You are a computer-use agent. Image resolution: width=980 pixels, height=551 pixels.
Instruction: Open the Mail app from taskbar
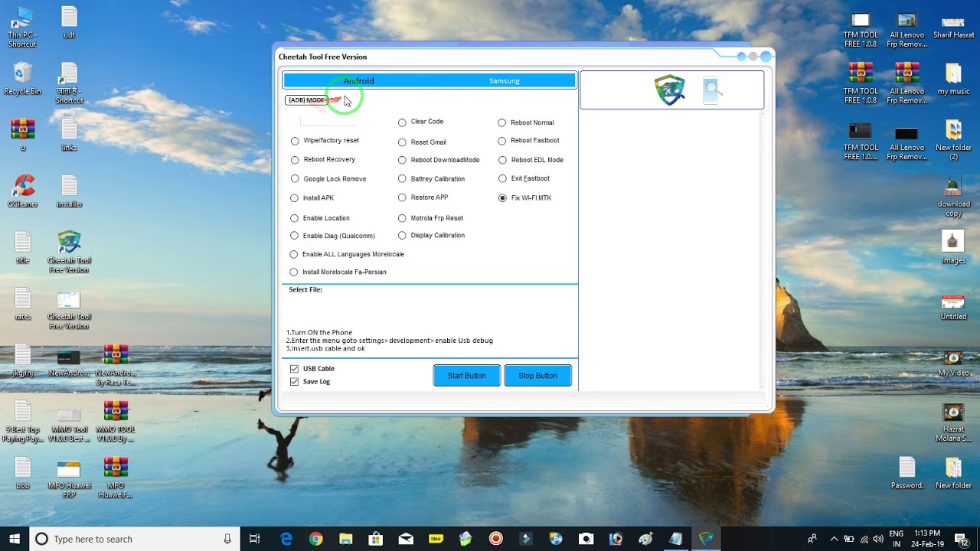[406, 539]
